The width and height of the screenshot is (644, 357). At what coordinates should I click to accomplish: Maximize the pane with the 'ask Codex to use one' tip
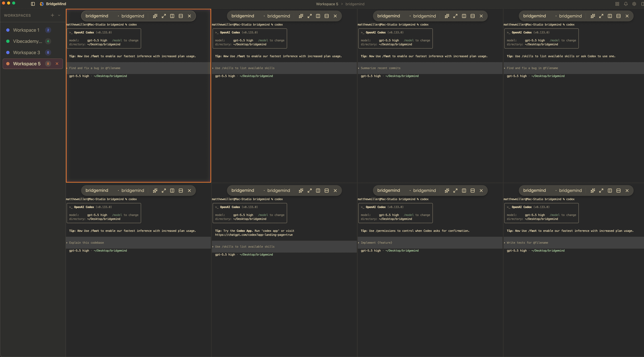pyautogui.click(x=601, y=16)
